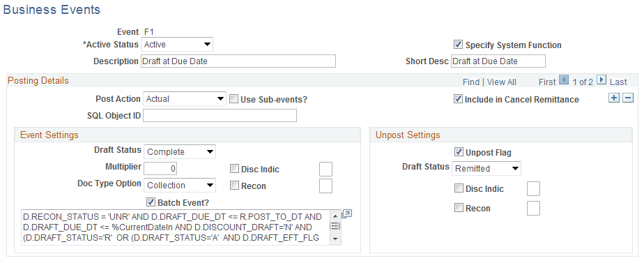The width and height of the screenshot is (644, 263).
Task: Uncheck the Batch Event checkbox
Action: click(151, 202)
